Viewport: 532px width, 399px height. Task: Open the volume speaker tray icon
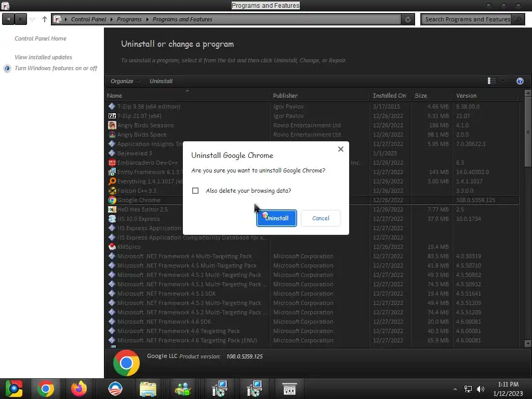[481, 389]
